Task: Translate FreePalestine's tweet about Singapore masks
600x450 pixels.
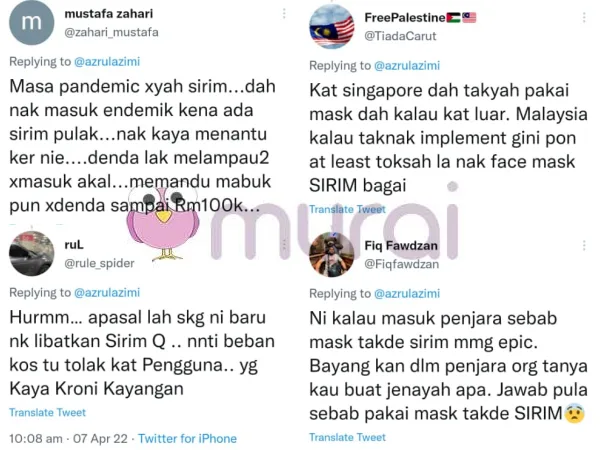Action: pyautogui.click(x=347, y=209)
